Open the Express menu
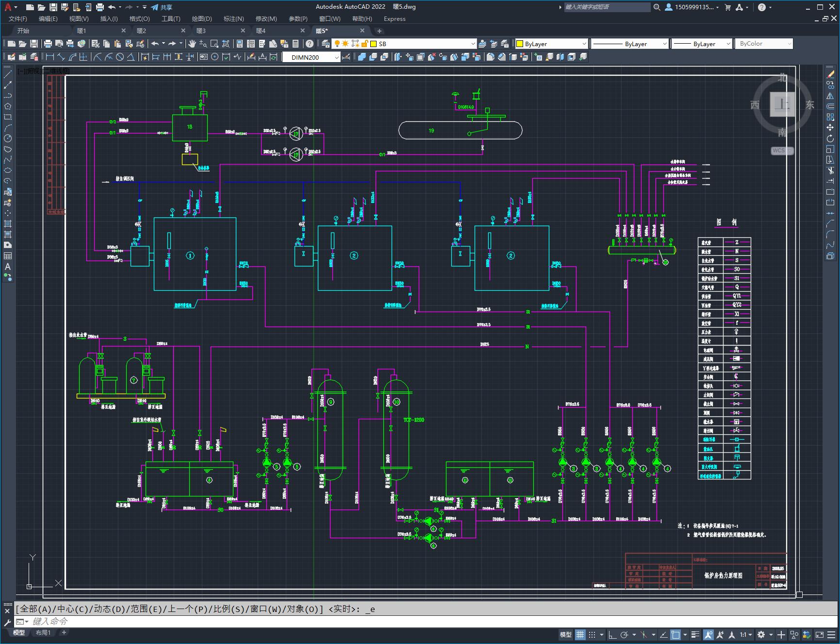The width and height of the screenshot is (840, 644). [395, 19]
